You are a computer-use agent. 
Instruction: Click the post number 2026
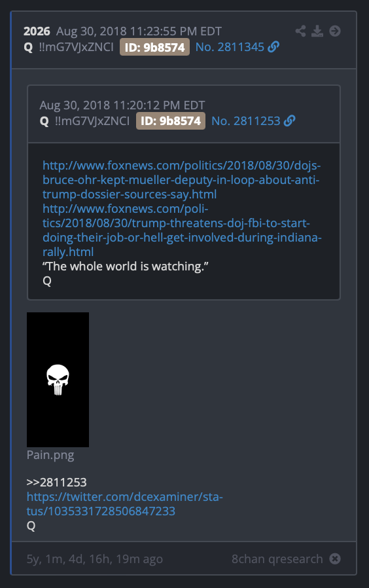[x=37, y=31]
